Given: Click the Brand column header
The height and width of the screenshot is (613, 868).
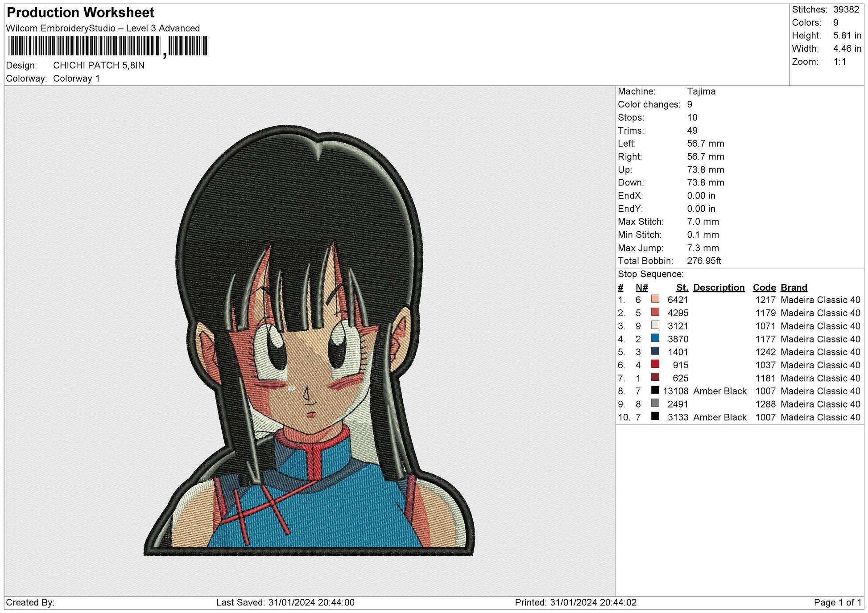Looking at the screenshot, I should [794, 288].
